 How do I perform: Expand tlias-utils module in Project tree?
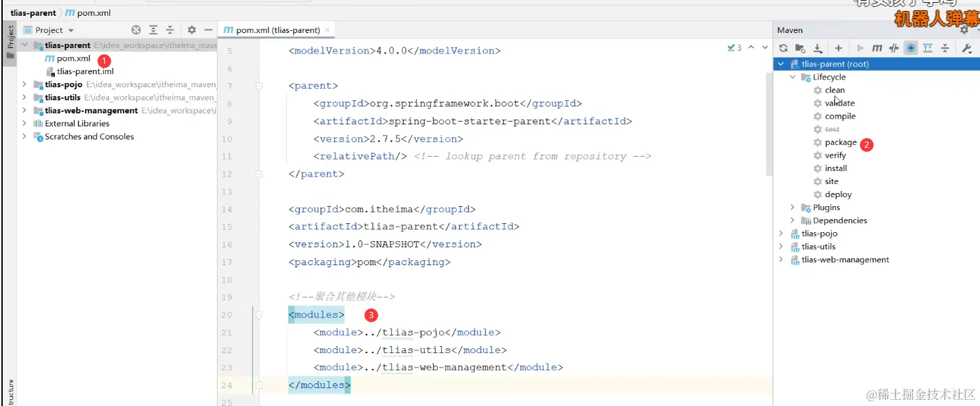(25, 98)
